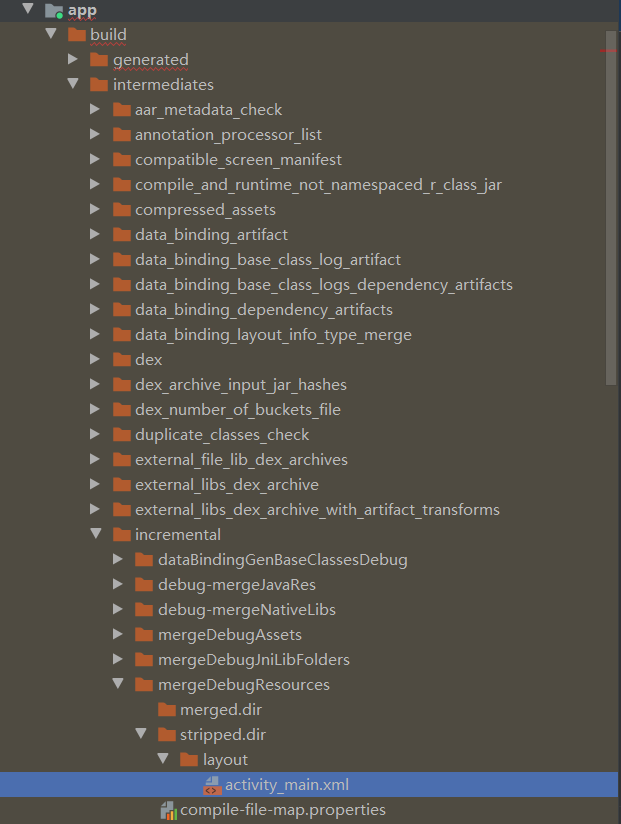
Task: Click the generated folder icon
Action: [x=99, y=59]
